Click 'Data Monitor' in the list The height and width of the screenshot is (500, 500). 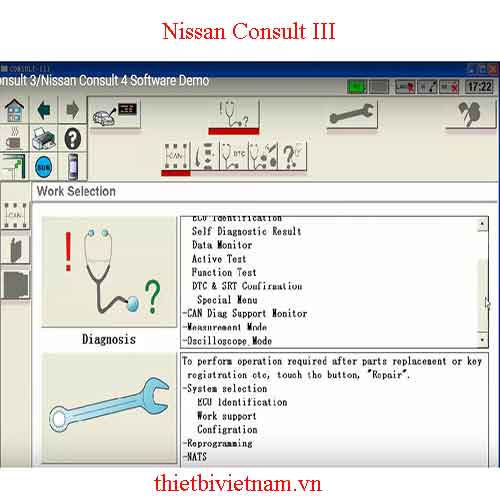(x=222, y=245)
